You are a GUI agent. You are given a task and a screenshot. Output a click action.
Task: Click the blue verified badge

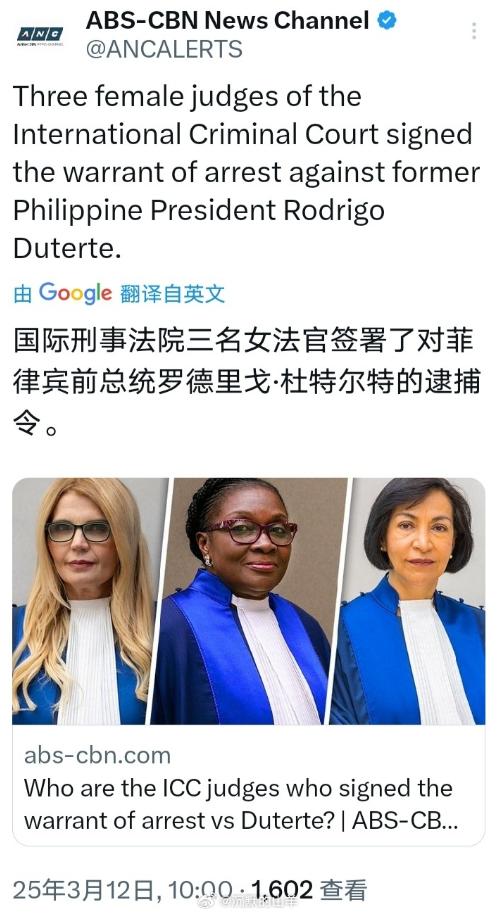coord(387,21)
